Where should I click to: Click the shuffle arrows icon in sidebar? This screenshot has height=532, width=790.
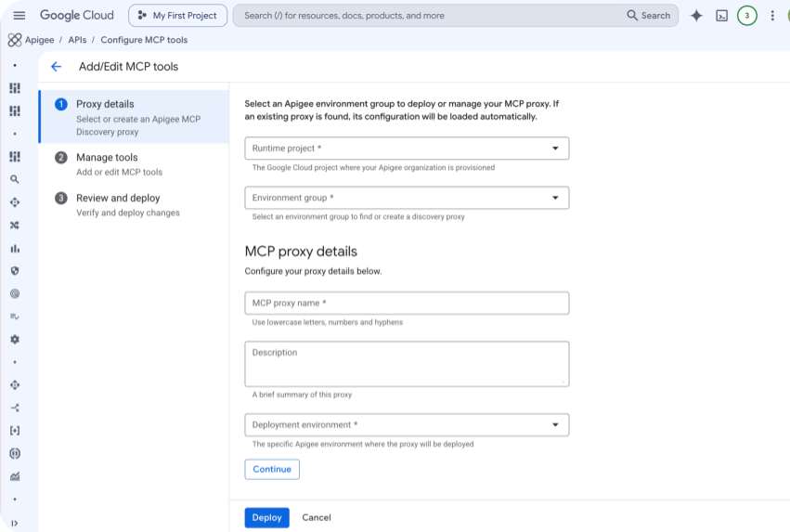[15, 226]
